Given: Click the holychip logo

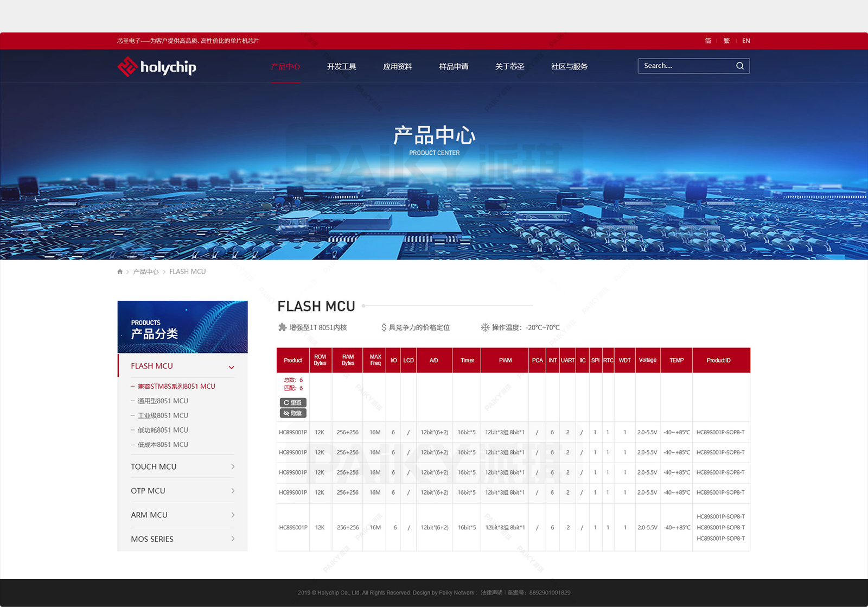Looking at the screenshot, I should pyautogui.click(x=157, y=67).
